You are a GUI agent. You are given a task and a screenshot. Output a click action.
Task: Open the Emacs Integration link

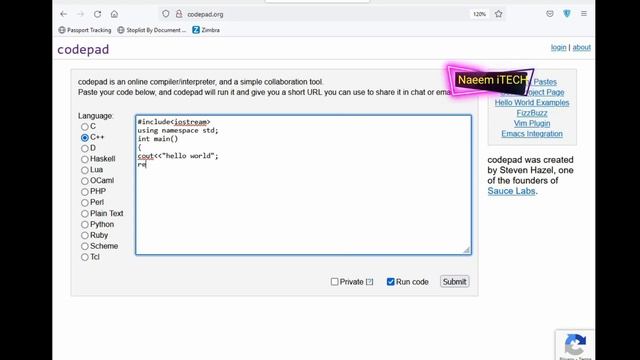[x=532, y=133]
